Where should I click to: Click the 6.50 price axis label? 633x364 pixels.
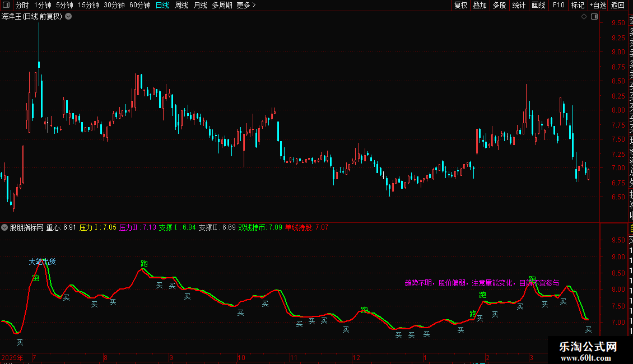(x=618, y=197)
